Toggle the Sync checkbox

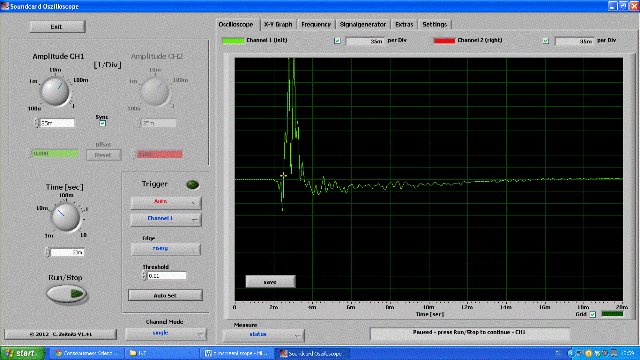(102, 123)
